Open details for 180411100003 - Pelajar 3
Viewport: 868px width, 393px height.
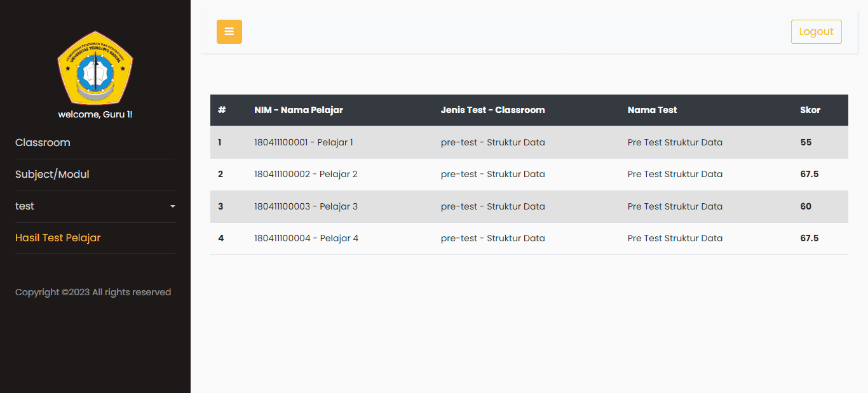pos(306,206)
